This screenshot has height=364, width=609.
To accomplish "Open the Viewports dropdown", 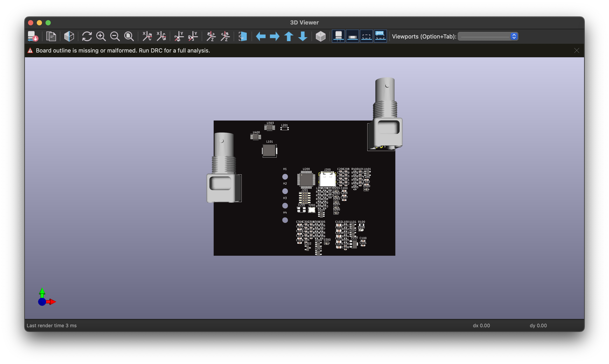I will point(485,36).
